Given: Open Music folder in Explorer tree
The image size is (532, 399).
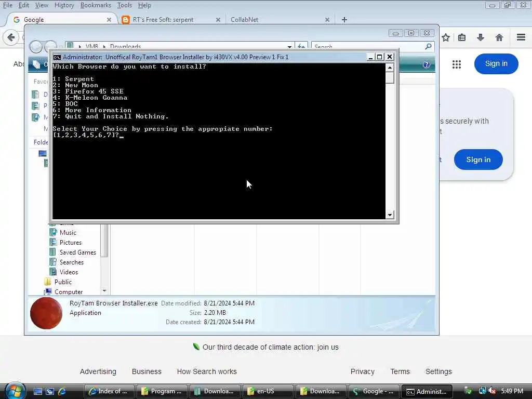Looking at the screenshot, I should 68,232.
